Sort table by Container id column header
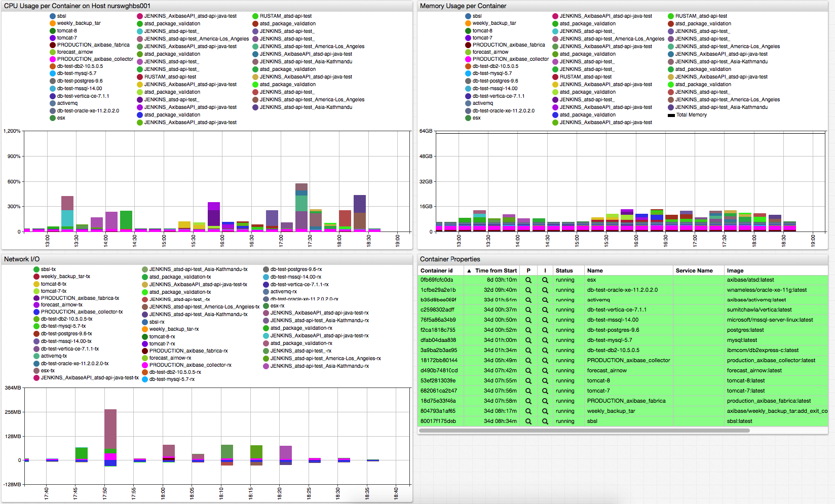835x504 pixels. [x=437, y=270]
